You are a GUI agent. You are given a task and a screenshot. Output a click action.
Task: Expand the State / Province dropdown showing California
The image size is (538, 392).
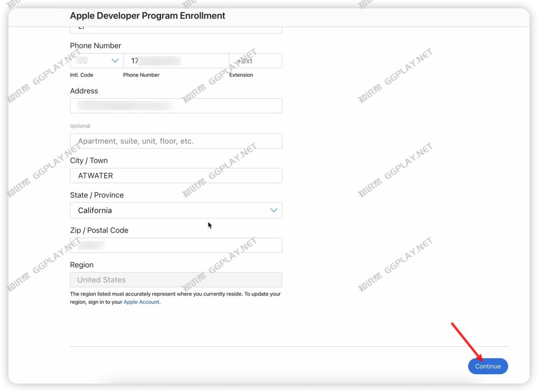[x=176, y=210]
